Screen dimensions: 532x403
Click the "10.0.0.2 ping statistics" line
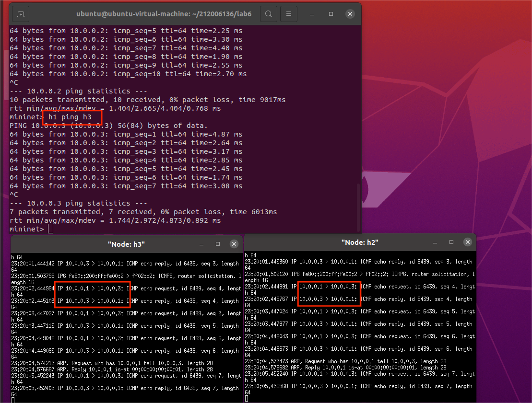click(x=78, y=91)
